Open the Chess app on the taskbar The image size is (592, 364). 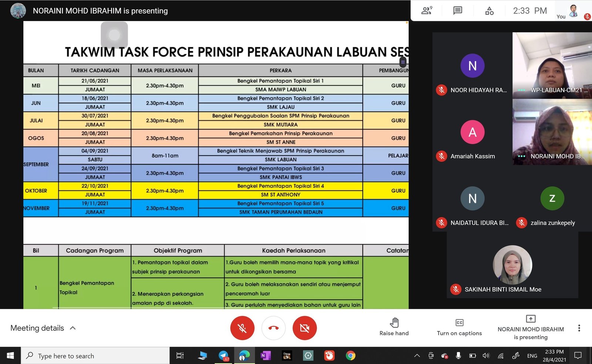click(x=287, y=356)
